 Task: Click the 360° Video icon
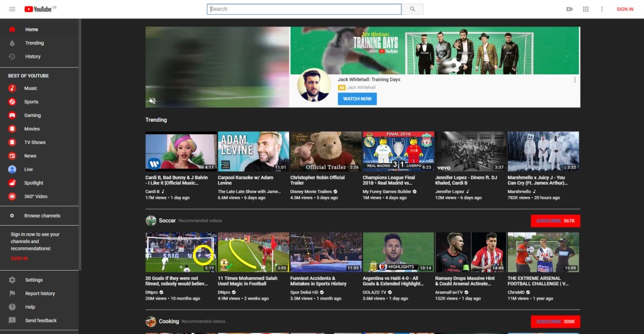[12, 197]
